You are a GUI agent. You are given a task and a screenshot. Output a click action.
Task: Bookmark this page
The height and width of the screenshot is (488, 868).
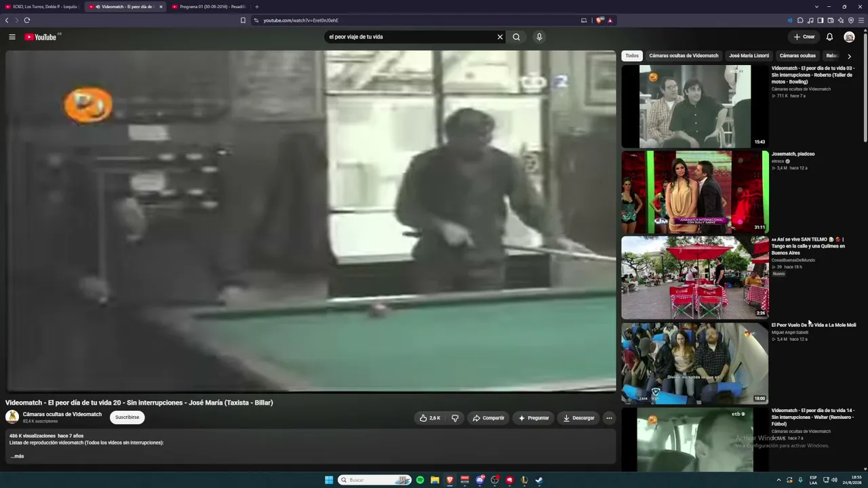pos(243,20)
